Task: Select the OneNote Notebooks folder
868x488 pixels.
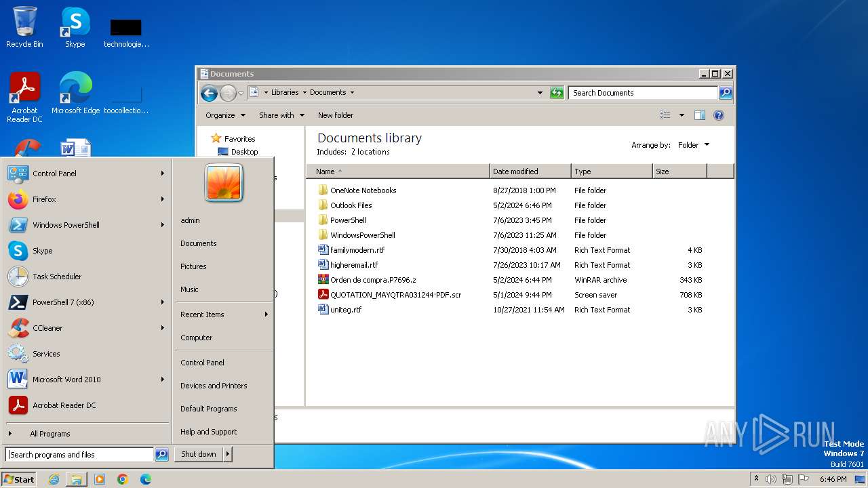Action: 357,190
